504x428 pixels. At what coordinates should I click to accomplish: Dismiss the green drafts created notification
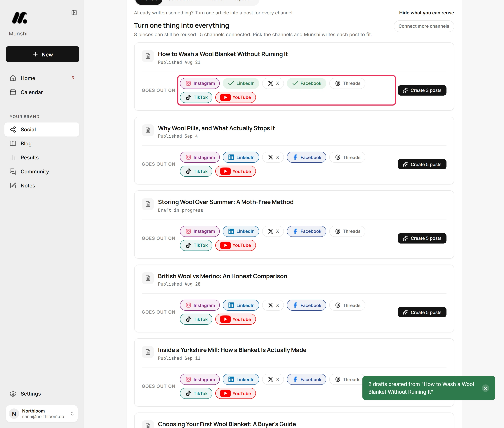[x=485, y=389]
